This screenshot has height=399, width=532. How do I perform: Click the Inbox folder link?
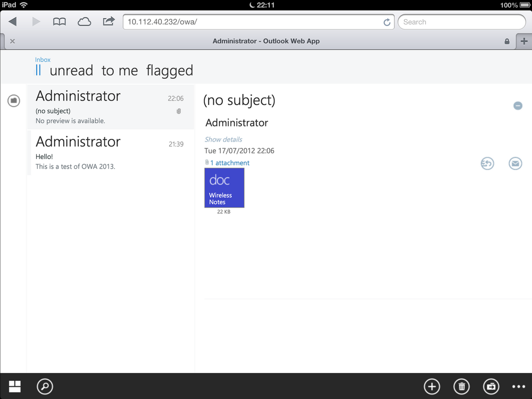click(43, 60)
